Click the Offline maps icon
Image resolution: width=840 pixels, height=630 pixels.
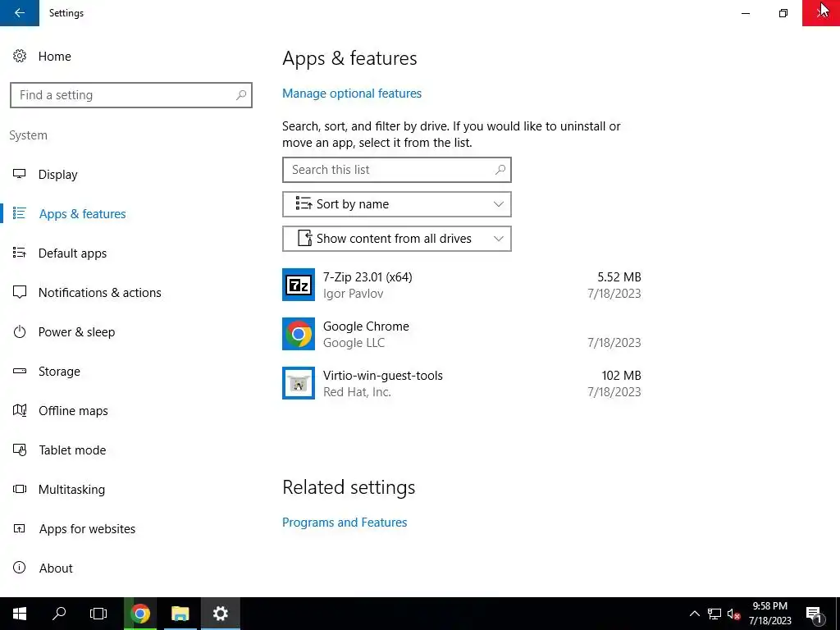click(x=20, y=410)
